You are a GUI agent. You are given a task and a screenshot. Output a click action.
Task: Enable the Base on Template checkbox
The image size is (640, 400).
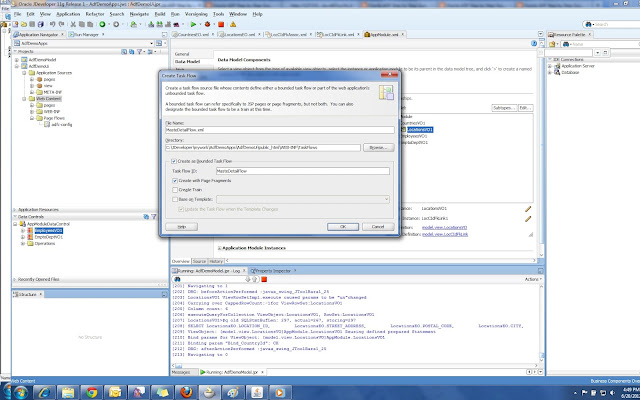pyautogui.click(x=175, y=200)
